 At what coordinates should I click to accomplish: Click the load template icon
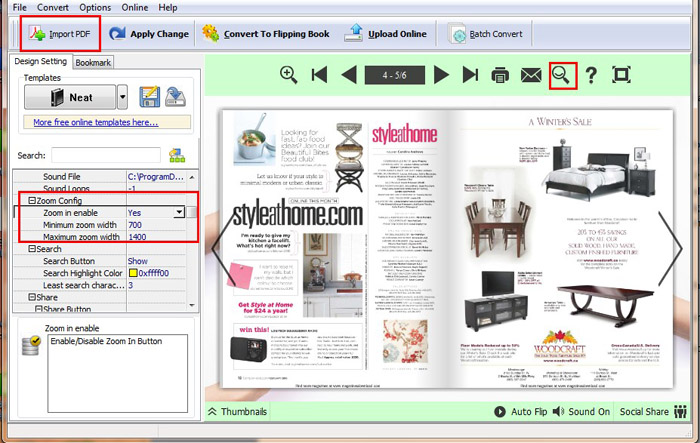coord(175,97)
